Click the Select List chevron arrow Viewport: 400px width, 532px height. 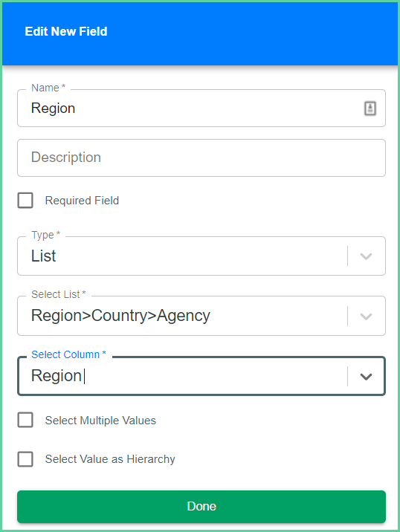(x=366, y=317)
